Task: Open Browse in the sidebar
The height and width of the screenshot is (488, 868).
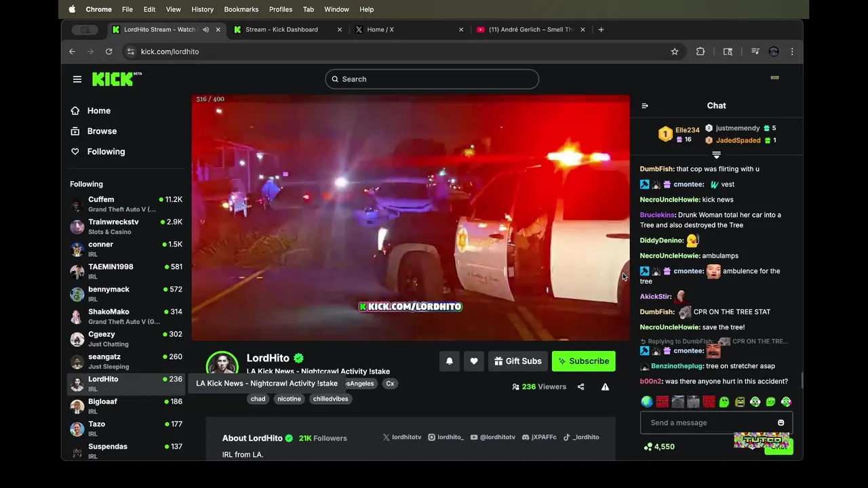Action: pyautogui.click(x=102, y=131)
